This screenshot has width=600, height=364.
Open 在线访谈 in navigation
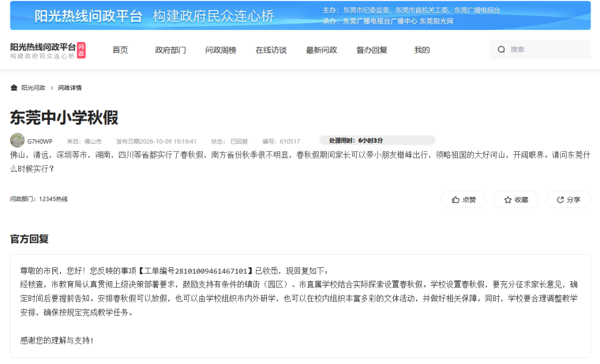point(271,50)
